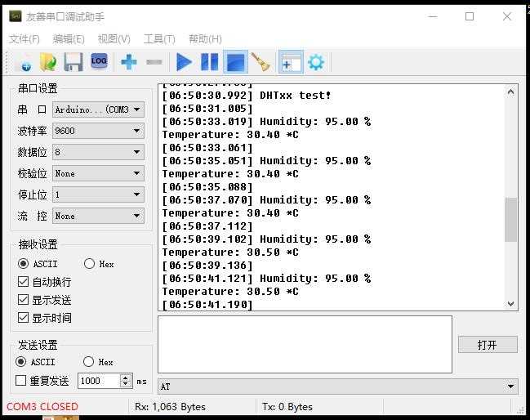Open settings with the gear icon
The width and height of the screenshot is (530, 420).
point(316,62)
